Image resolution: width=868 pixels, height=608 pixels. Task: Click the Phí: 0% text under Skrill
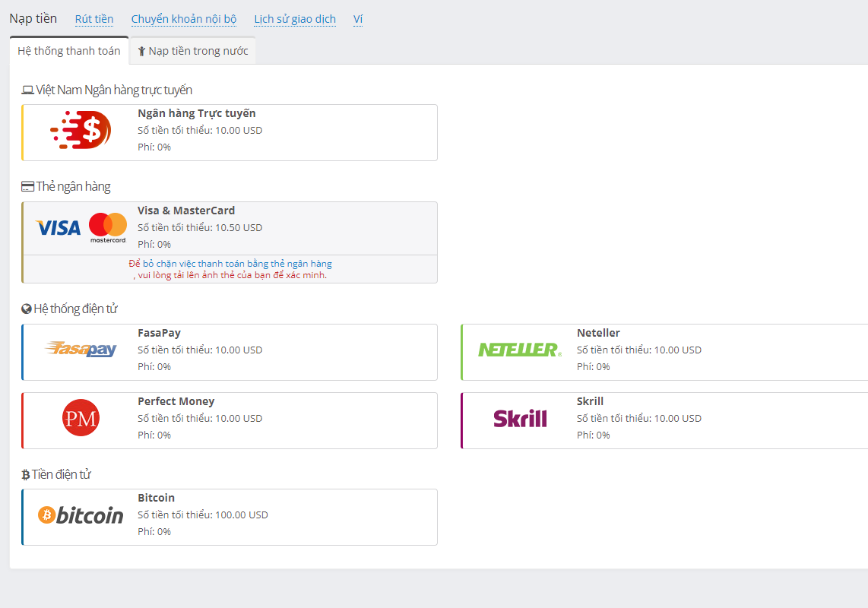tap(594, 435)
